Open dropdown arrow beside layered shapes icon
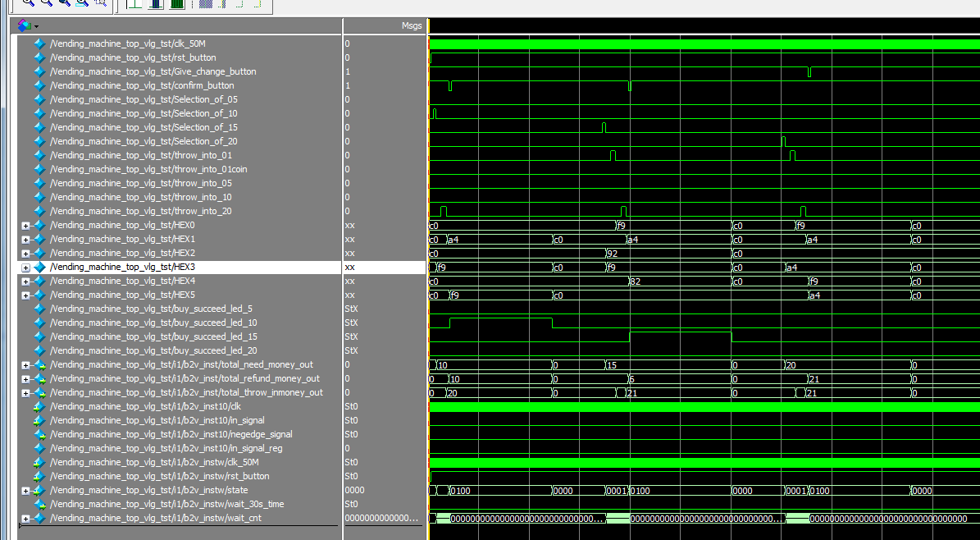This screenshot has width=980, height=540. 37,27
